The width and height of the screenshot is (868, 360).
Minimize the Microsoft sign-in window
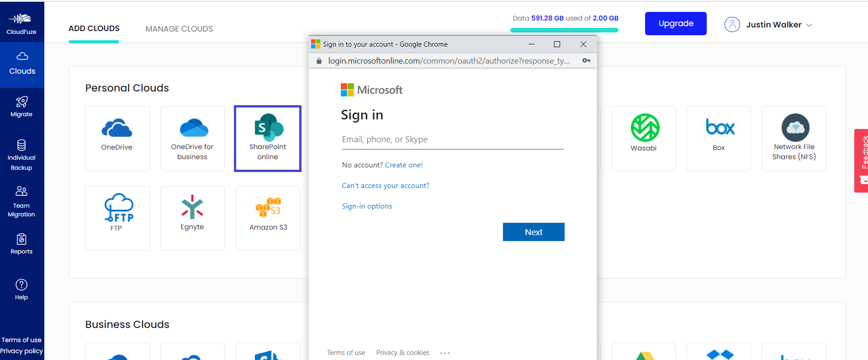pos(531,44)
